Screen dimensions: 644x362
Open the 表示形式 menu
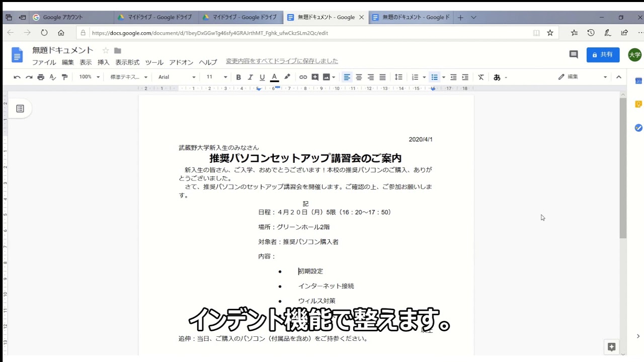tap(127, 62)
